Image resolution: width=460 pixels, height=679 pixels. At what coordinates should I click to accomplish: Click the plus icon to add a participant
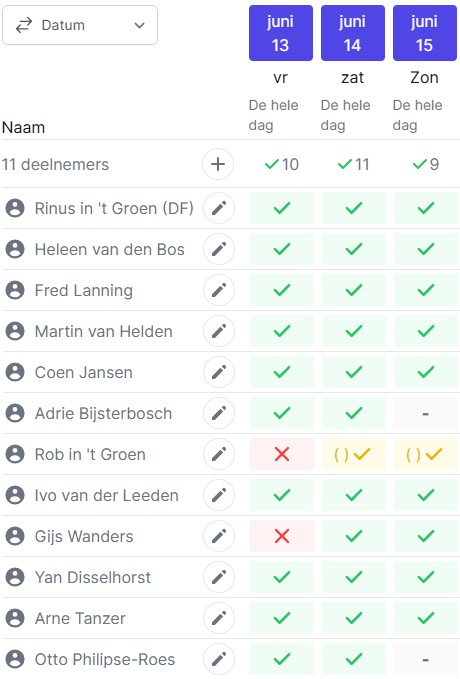[x=218, y=164]
